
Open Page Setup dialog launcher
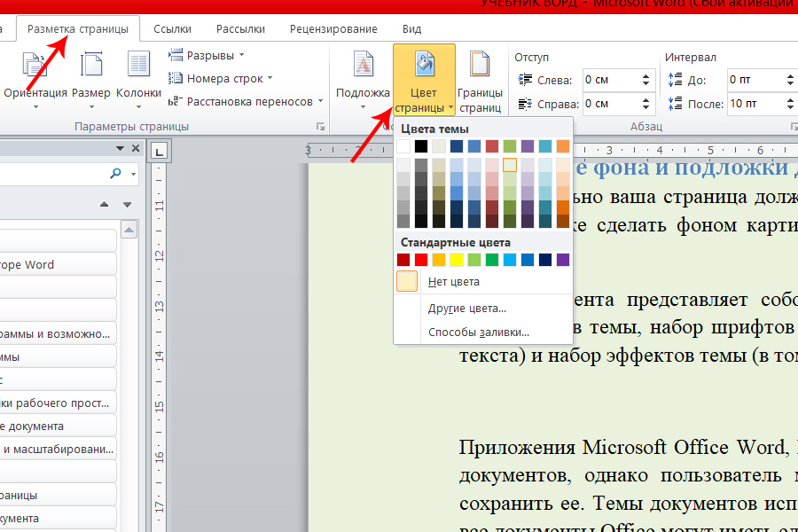[x=320, y=127]
